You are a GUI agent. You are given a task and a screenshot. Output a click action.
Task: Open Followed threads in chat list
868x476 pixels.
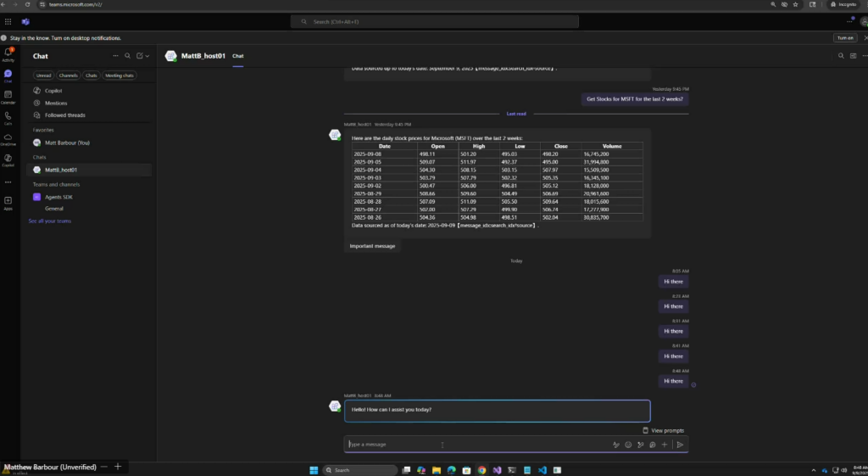tap(88, 115)
